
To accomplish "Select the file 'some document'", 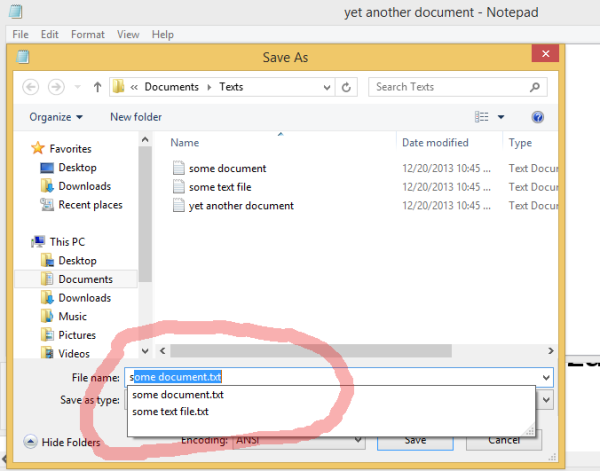I will point(227,168).
